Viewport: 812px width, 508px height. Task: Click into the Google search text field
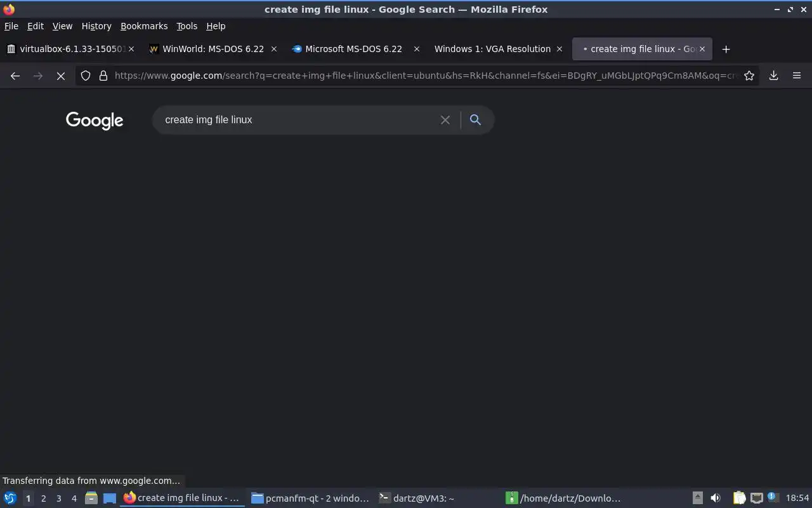[x=298, y=120]
